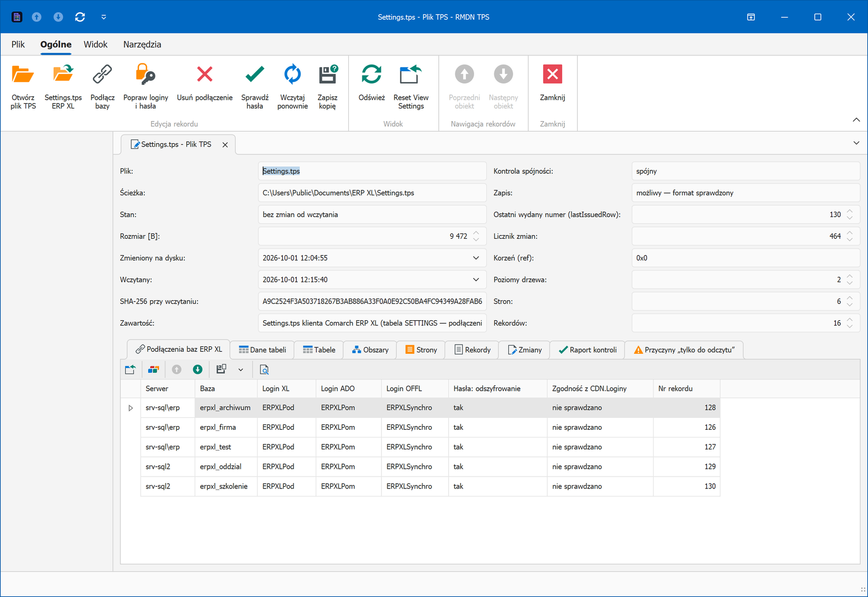The height and width of the screenshot is (597, 868).
Task: Increase the Licznik zmian value
Action: (x=850, y=233)
